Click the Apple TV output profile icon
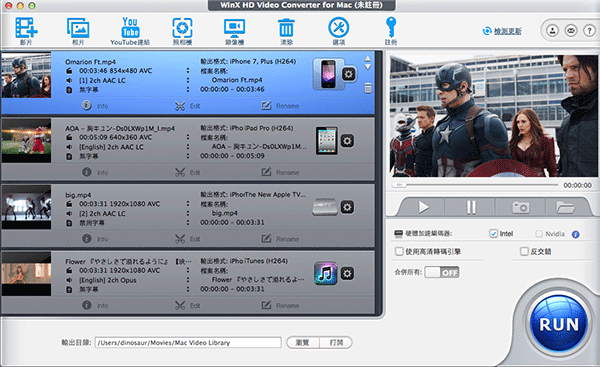This screenshot has height=367, width=600. pyautogui.click(x=325, y=207)
